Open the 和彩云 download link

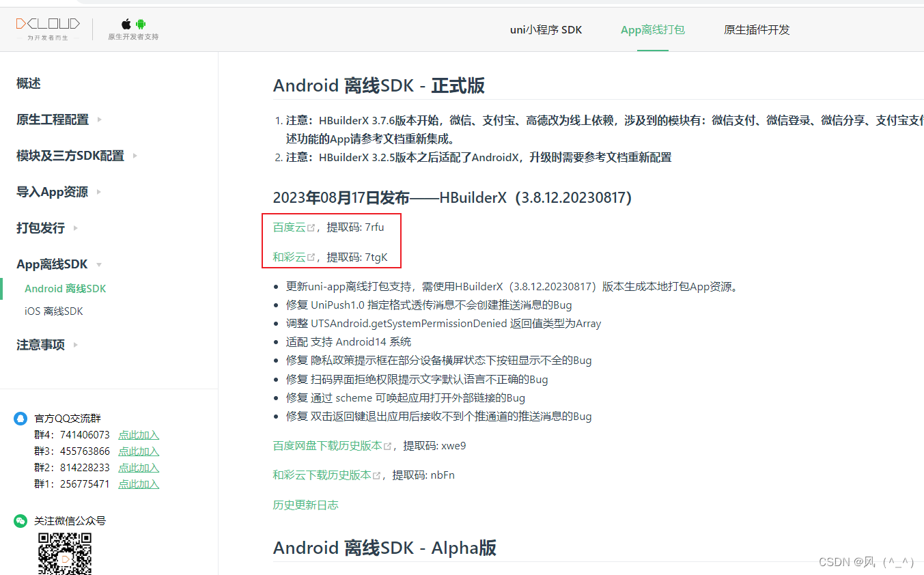tap(290, 257)
